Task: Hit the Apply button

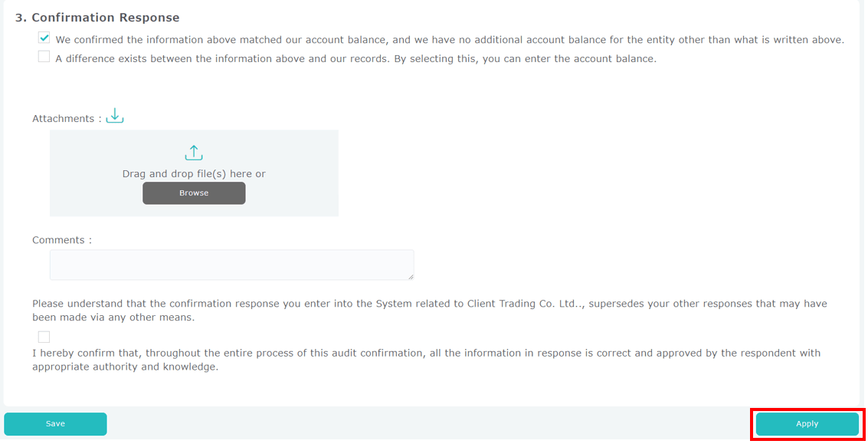Action: (x=807, y=423)
